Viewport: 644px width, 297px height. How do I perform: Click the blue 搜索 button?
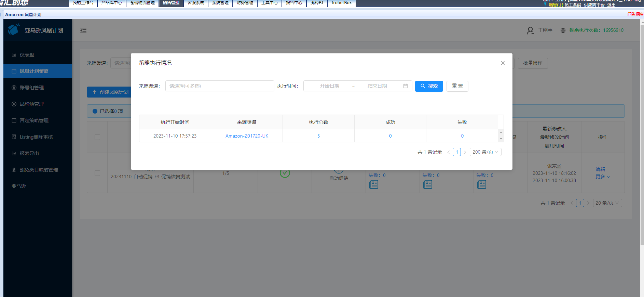(x=429, y=86)
